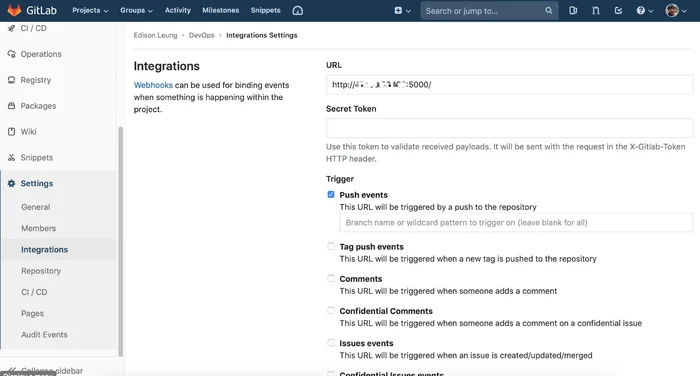Expand the help menu chevron
Image resolution: width=700 pixels, height=376 pixels.
tap(650, 11)
